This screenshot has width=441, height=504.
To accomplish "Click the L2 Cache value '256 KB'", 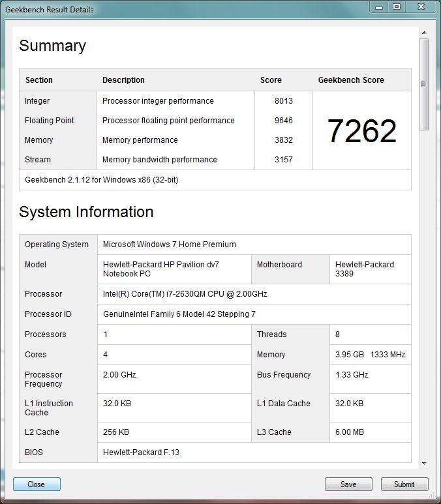I will pos(116,432).
